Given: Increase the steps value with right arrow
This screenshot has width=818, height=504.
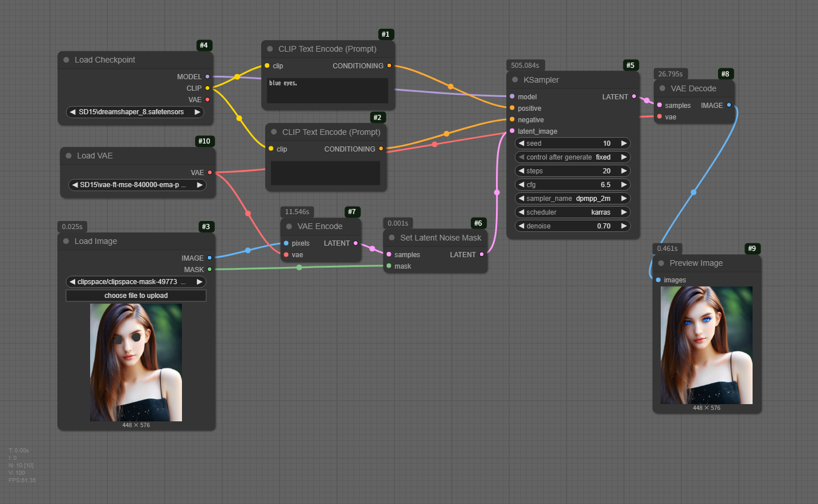Looking at the screenshot, I should (623, 171).
